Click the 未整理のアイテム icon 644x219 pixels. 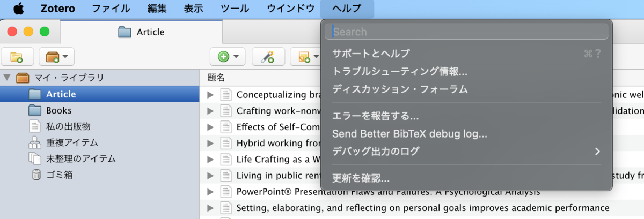pyautogui.click(x=35, y=158)
